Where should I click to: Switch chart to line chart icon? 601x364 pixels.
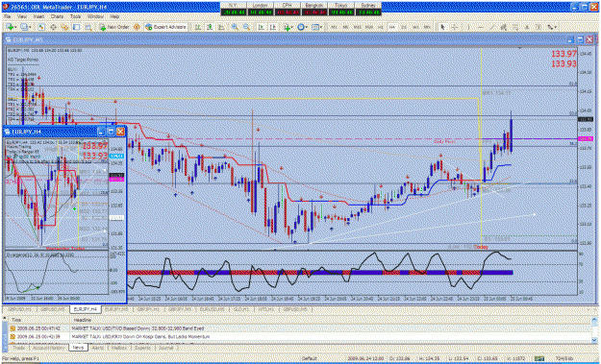point(221,27)
